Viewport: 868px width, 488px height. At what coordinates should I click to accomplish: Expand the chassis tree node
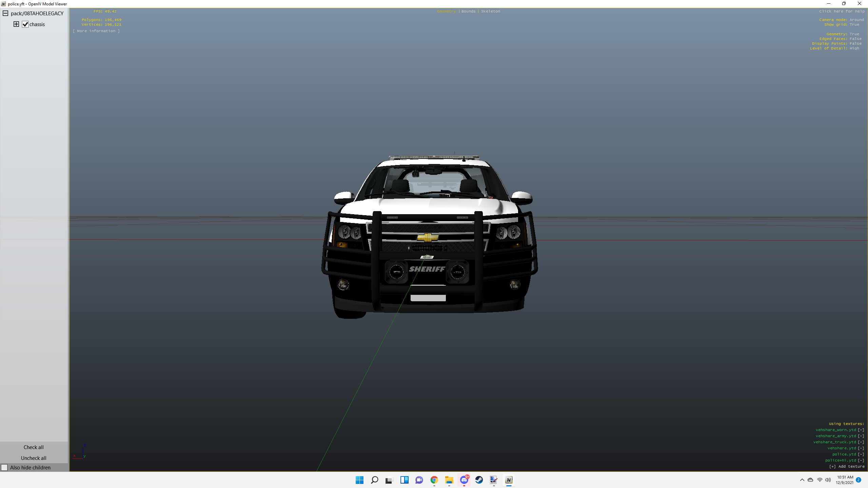(16, 24)
